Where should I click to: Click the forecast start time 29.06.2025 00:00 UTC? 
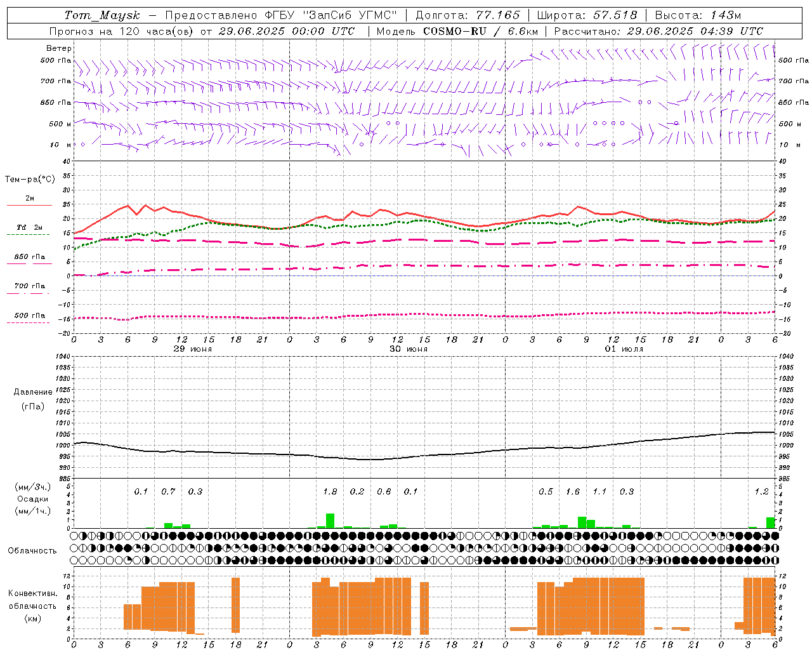point(287,31)
